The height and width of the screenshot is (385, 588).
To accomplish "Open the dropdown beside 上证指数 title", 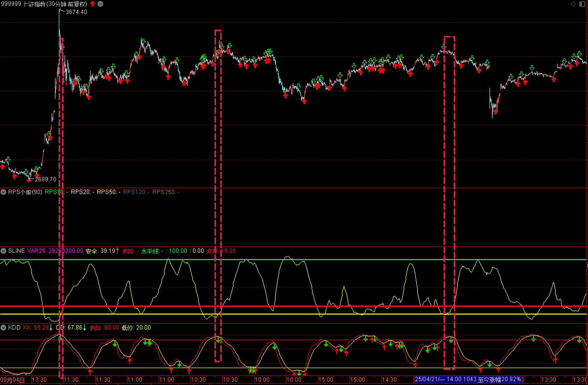I will (100, 4).
